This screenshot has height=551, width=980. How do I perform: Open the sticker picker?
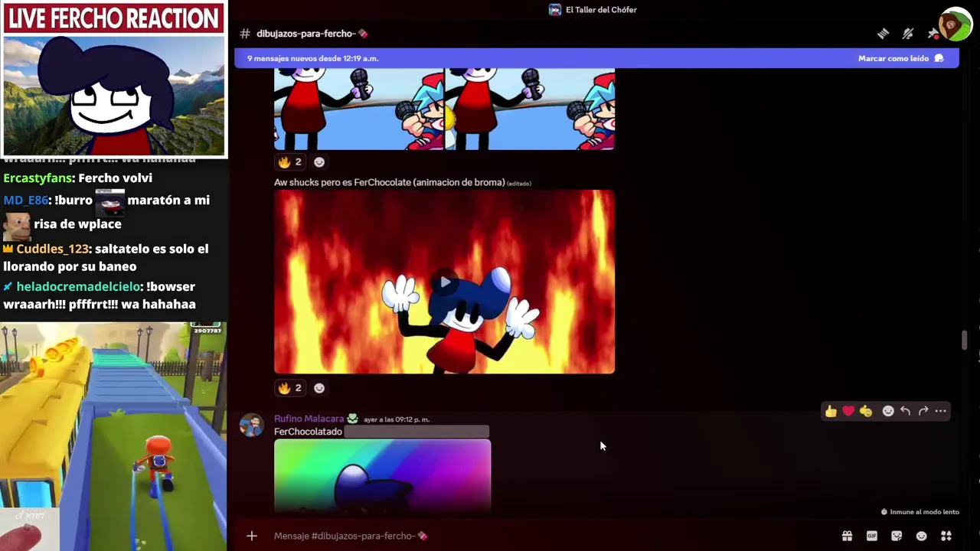(x=897, y=536)
